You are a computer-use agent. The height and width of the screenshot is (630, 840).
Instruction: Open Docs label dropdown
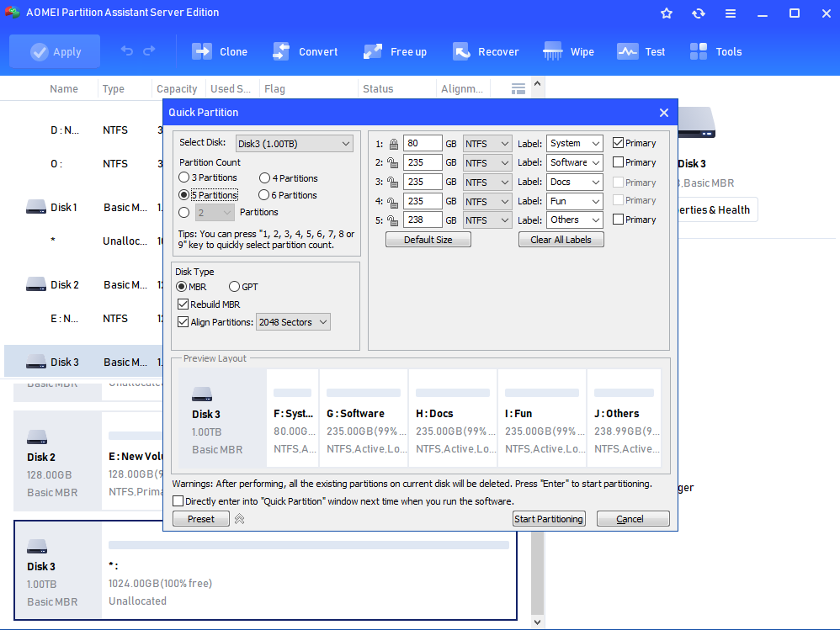point(575,182)
